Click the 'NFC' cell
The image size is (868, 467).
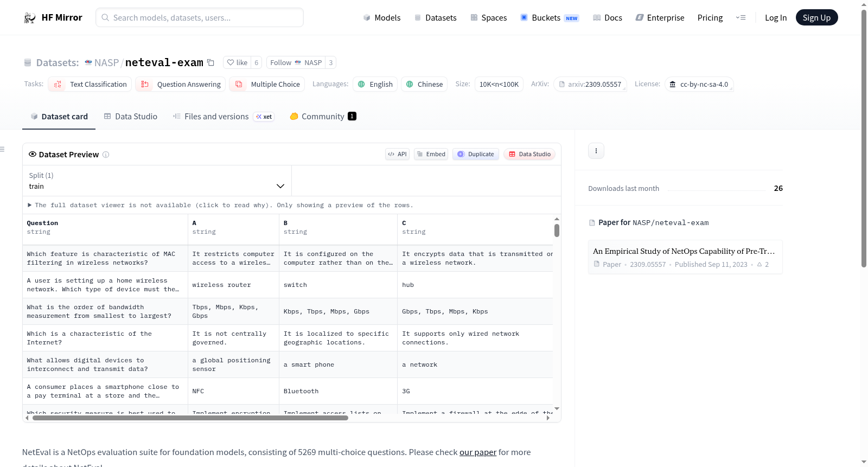(233, 392)
